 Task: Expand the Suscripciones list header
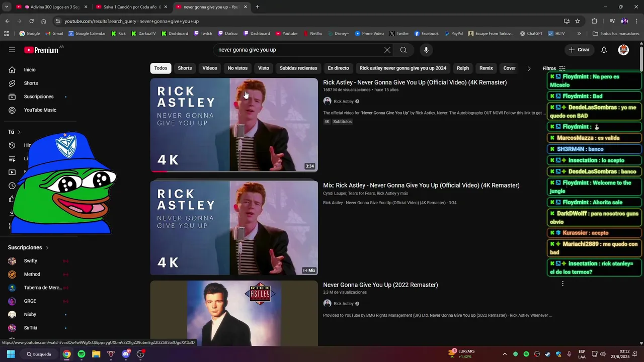28,247
